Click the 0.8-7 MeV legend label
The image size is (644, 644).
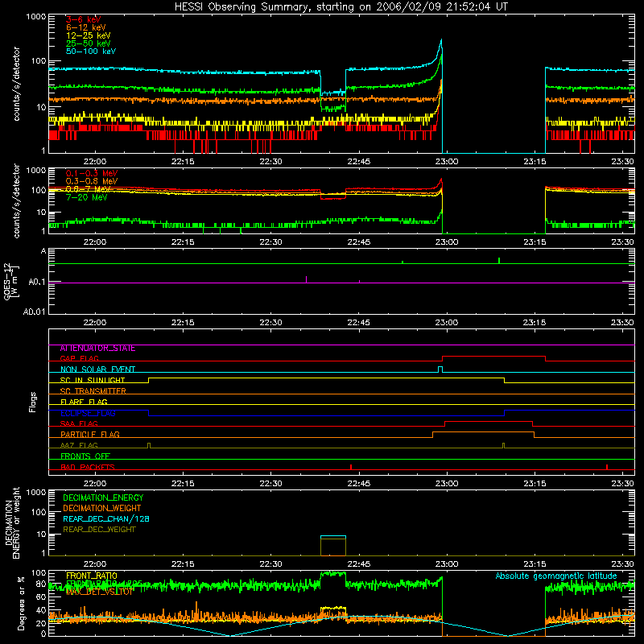pos(89,189)
